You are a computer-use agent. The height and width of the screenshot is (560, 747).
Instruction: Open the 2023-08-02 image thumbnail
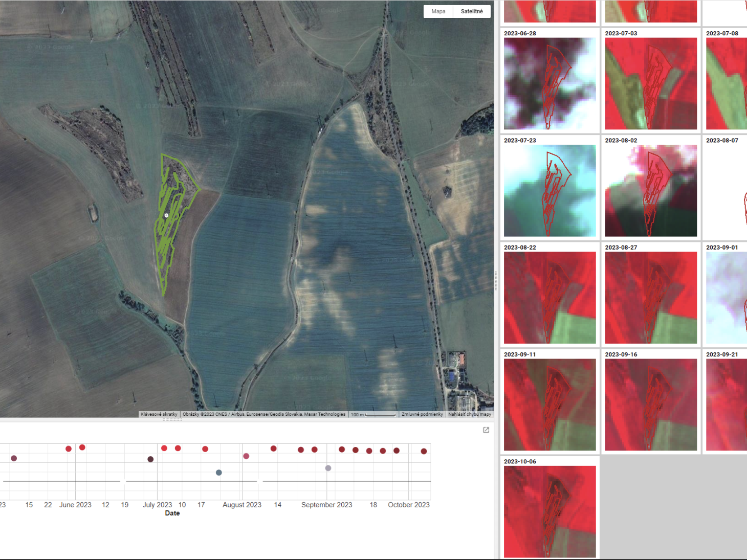650,190
